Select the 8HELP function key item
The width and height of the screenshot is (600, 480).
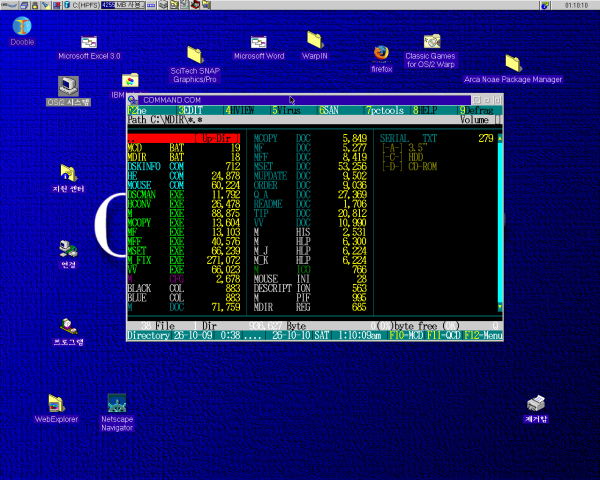pyautogui.click(x=425, y=111)
